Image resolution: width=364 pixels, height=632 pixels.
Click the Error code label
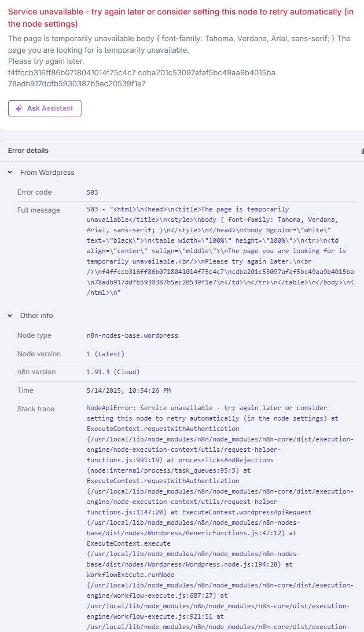click(34, 192)
